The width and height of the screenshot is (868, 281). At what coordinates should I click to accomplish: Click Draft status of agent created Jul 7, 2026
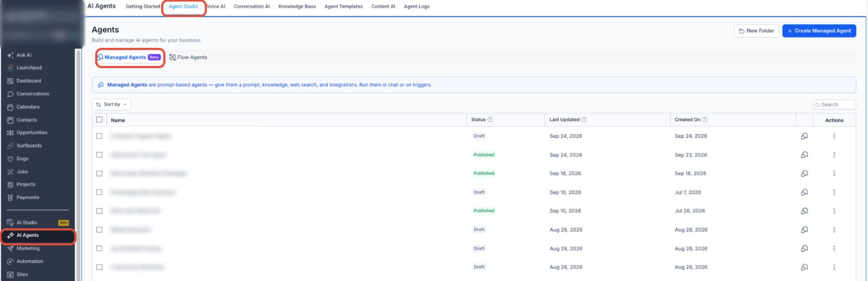pyautogui.click(x=479, y=192)
